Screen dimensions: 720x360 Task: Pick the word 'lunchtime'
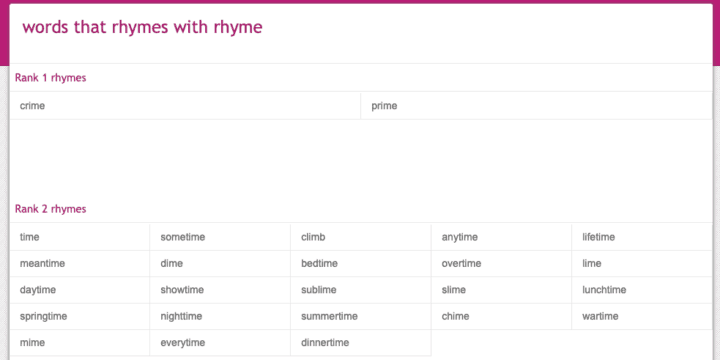[x=604, y=290]
